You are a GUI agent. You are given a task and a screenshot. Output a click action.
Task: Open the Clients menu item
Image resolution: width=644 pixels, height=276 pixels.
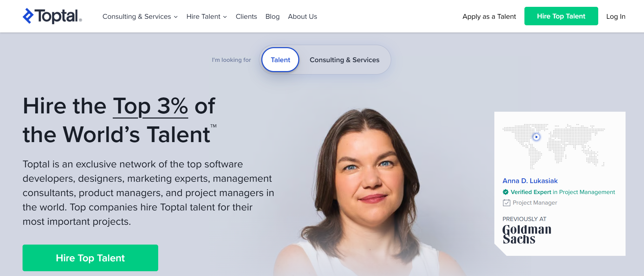(x=246, y=16)
